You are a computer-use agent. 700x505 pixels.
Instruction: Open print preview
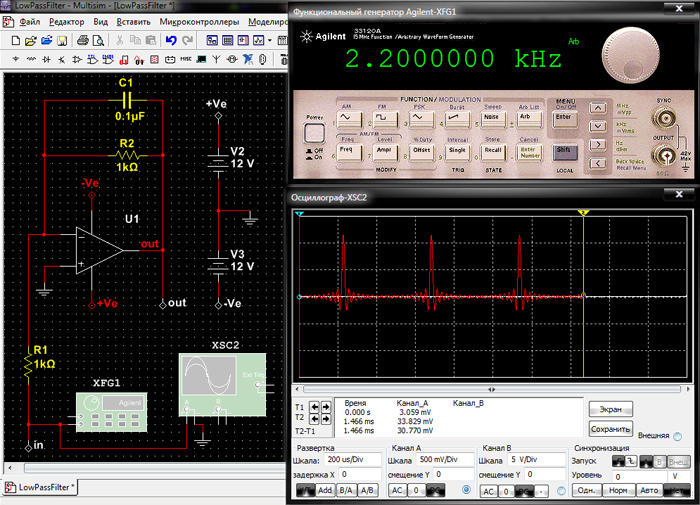98,41
